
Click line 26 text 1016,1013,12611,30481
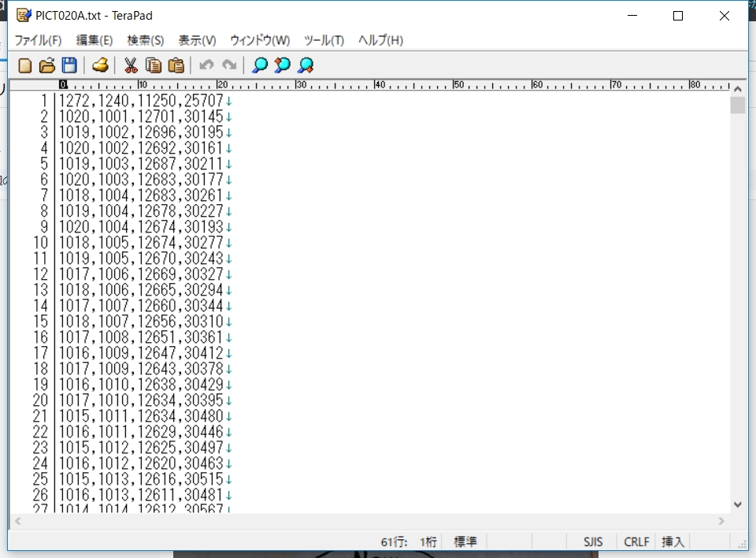tap(141, 495)
